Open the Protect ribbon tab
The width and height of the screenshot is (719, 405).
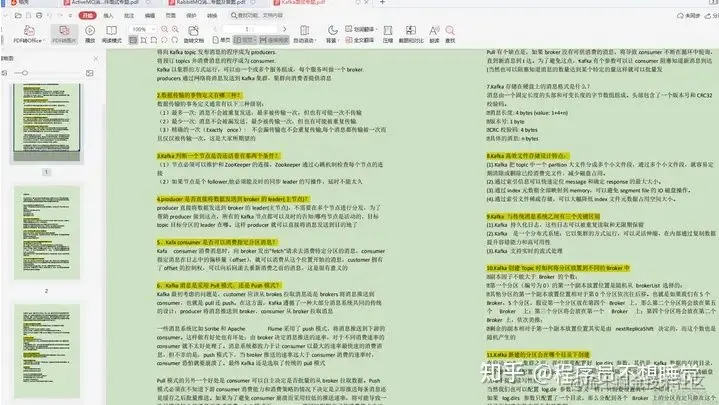tap(191, 16)
